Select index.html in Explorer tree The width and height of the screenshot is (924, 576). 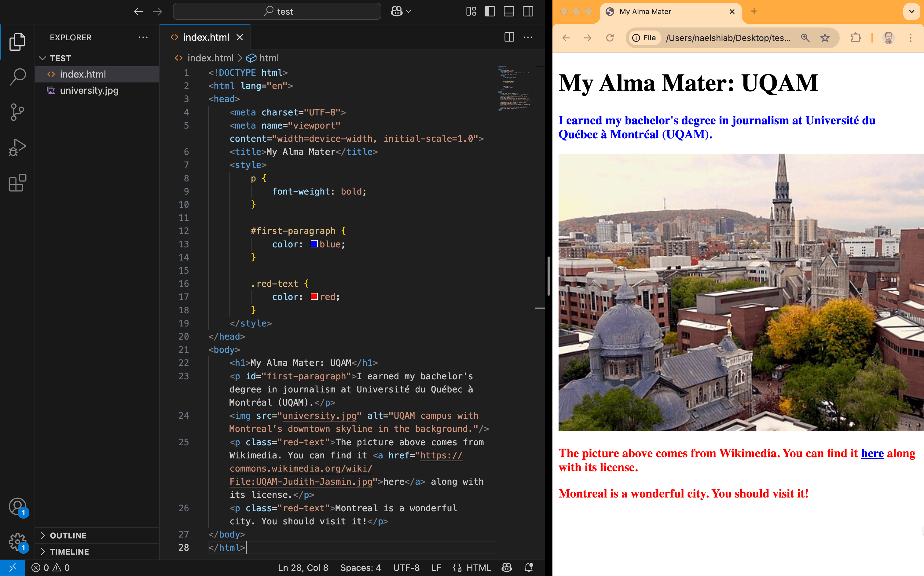97,74
